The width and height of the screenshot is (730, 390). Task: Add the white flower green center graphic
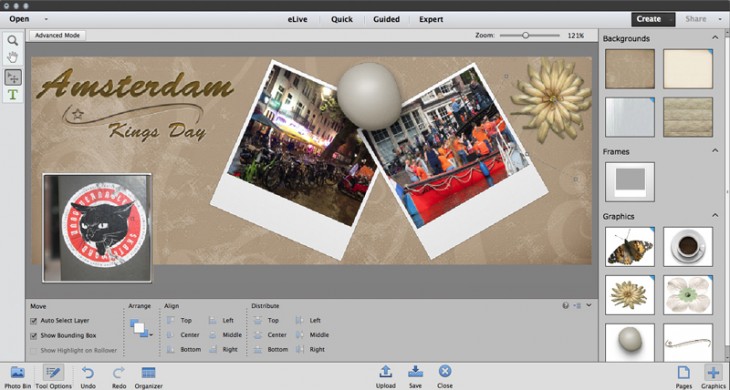688,295
